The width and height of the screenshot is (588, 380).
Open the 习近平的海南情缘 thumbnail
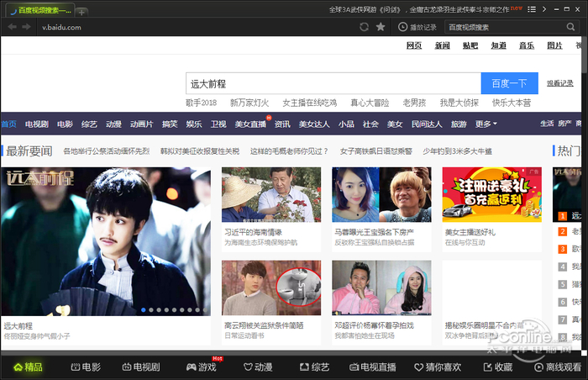point(271,194)
